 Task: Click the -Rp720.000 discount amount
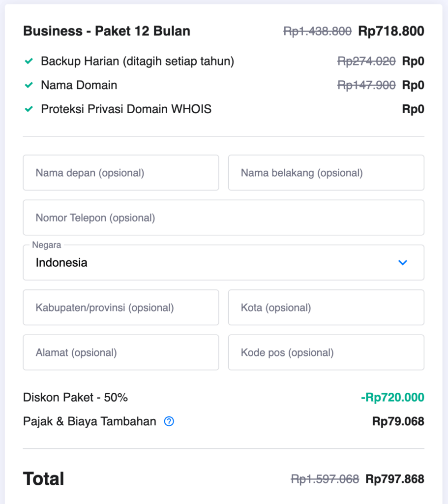click(x=392, y=398)
